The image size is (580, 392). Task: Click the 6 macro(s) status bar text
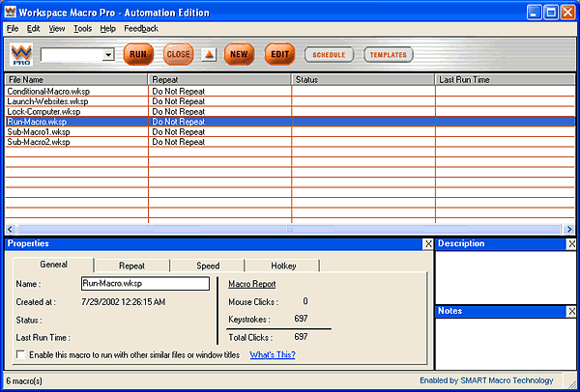[x=23, y=380]
